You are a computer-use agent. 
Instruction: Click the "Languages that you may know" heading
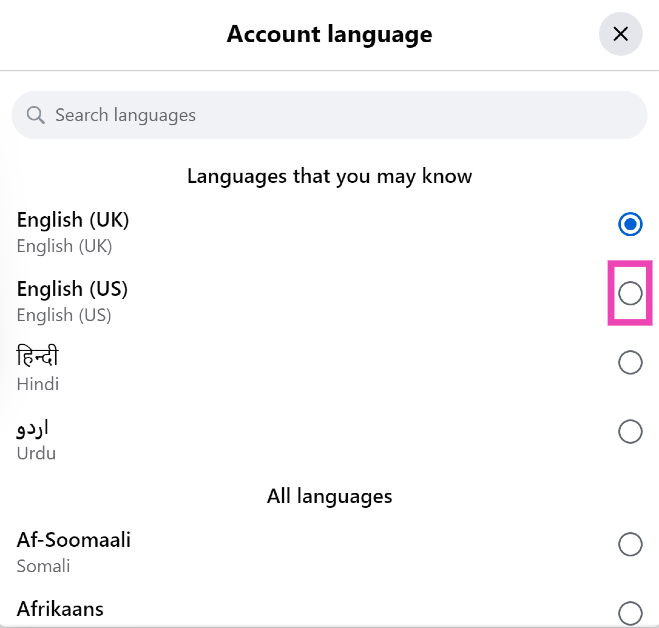(x=329, y=176)
